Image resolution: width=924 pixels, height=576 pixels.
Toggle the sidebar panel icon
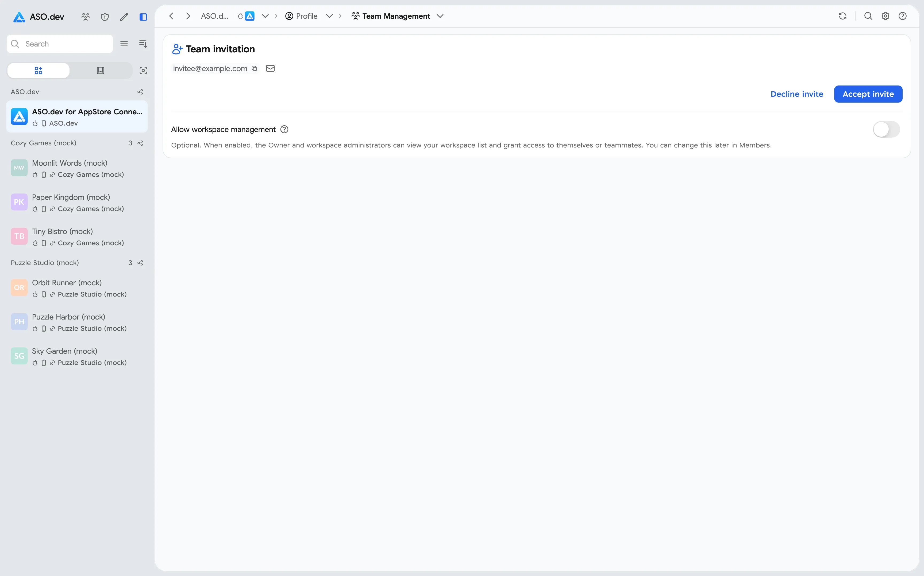(143, 17)
